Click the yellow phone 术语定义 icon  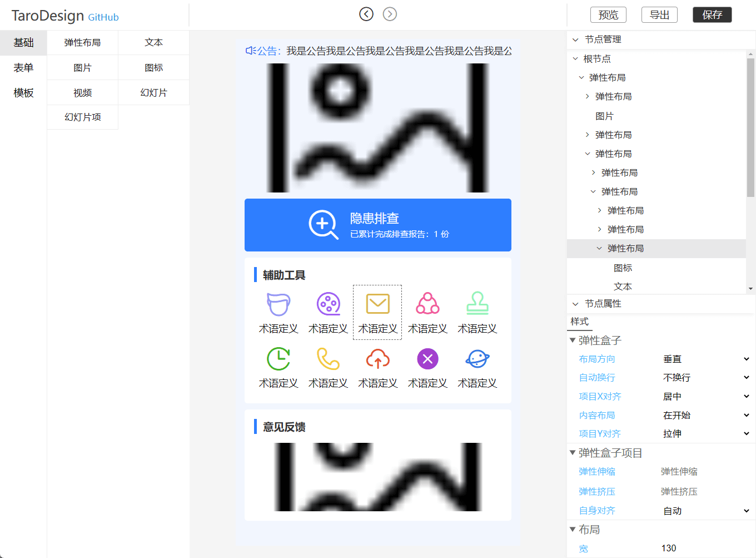click(328, 359)
